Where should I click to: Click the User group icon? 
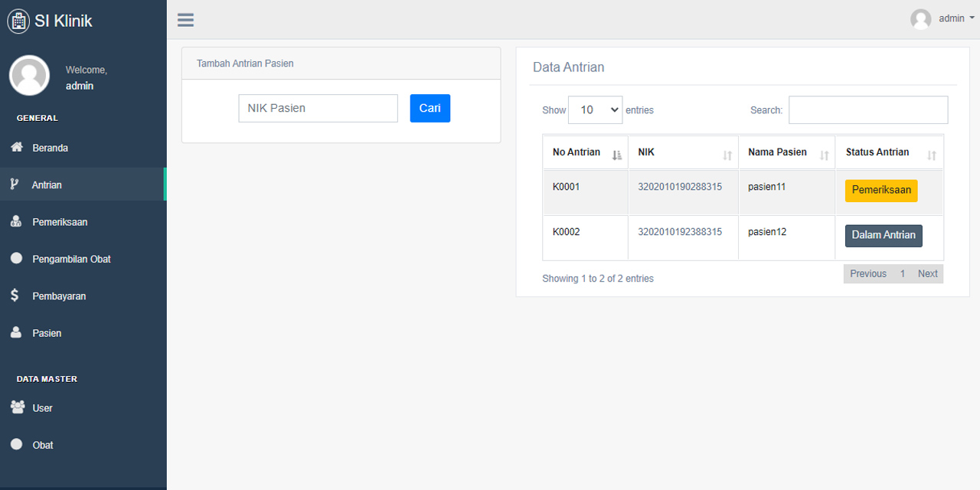click(x=18, y=407)
